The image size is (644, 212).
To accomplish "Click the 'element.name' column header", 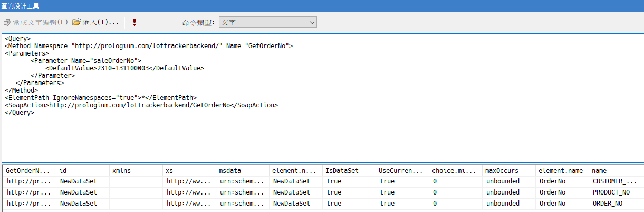I will click(x=561, y=171).
